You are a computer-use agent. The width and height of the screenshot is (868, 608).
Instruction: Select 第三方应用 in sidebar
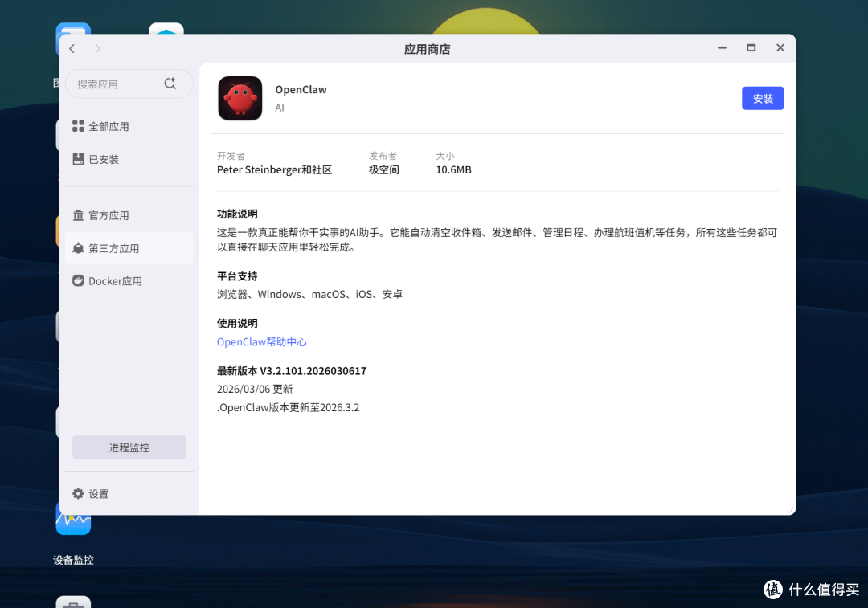(129, 248)
